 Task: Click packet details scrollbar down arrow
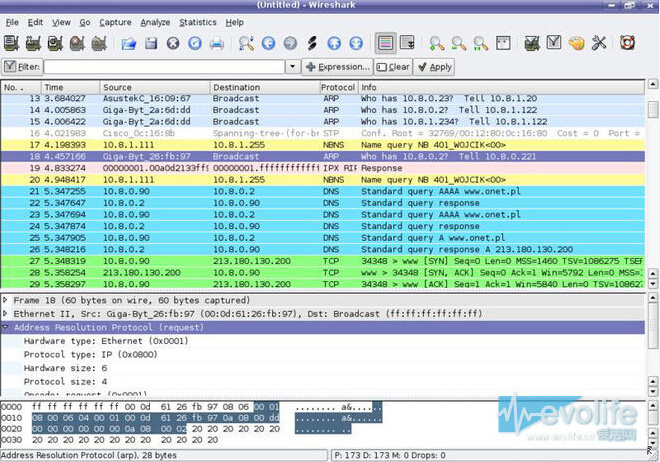652,392
